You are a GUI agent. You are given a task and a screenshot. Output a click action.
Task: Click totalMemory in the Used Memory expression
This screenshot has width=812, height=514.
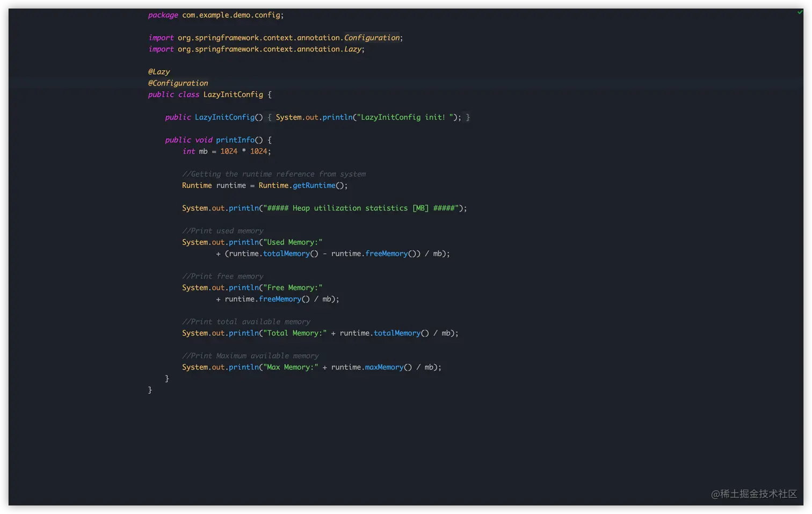[x=286, y=254]
